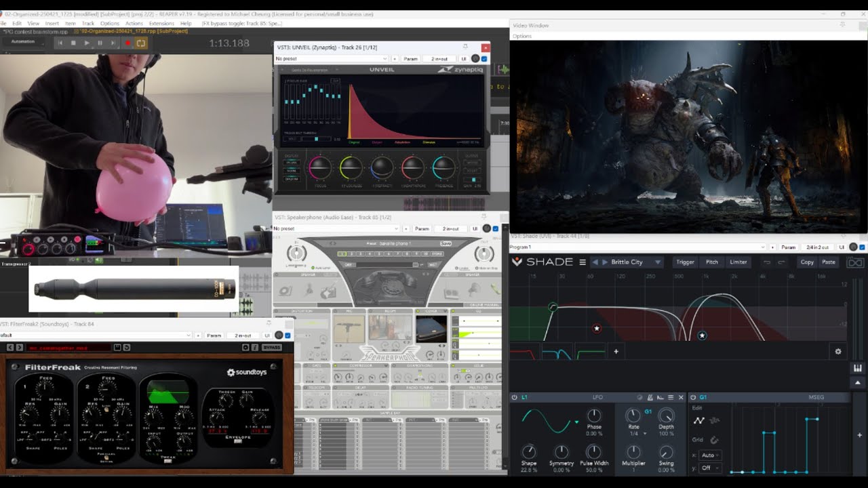This screenshot has width=868, height=488.
Task: Toggle the Shade plugin enable checkbox
Action: [x=863, y=247]
